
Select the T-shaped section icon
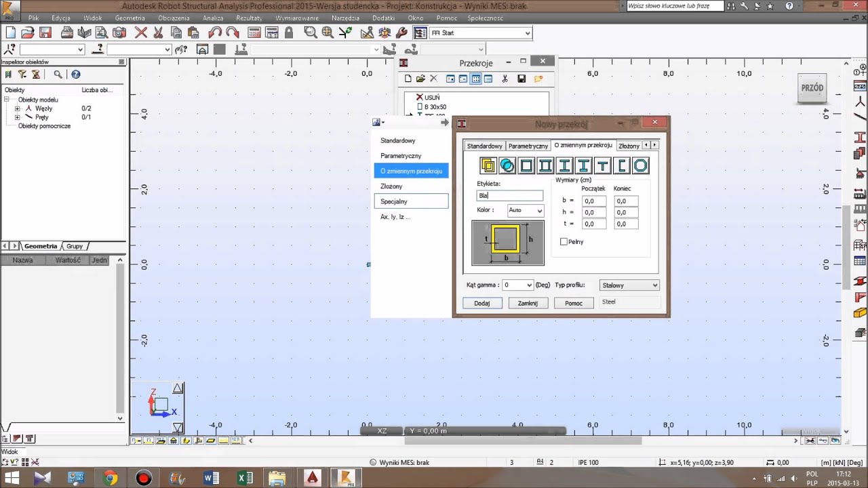602,165
